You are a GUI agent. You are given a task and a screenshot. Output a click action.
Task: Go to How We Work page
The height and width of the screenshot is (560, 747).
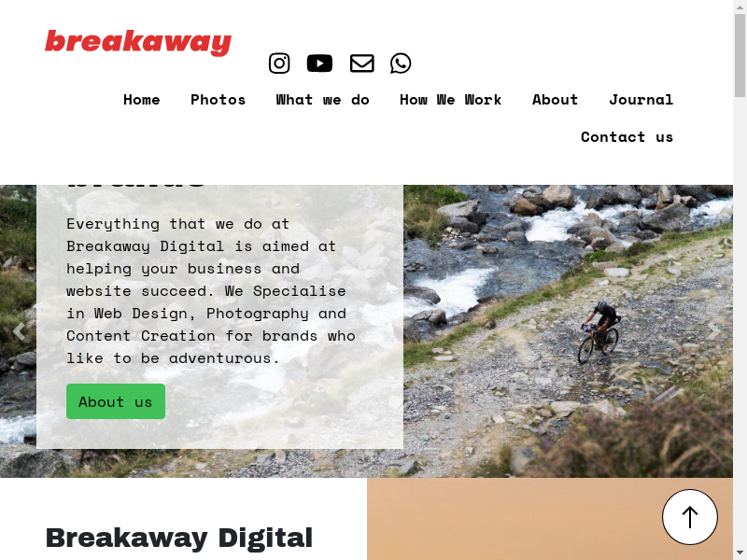point(451,100)
